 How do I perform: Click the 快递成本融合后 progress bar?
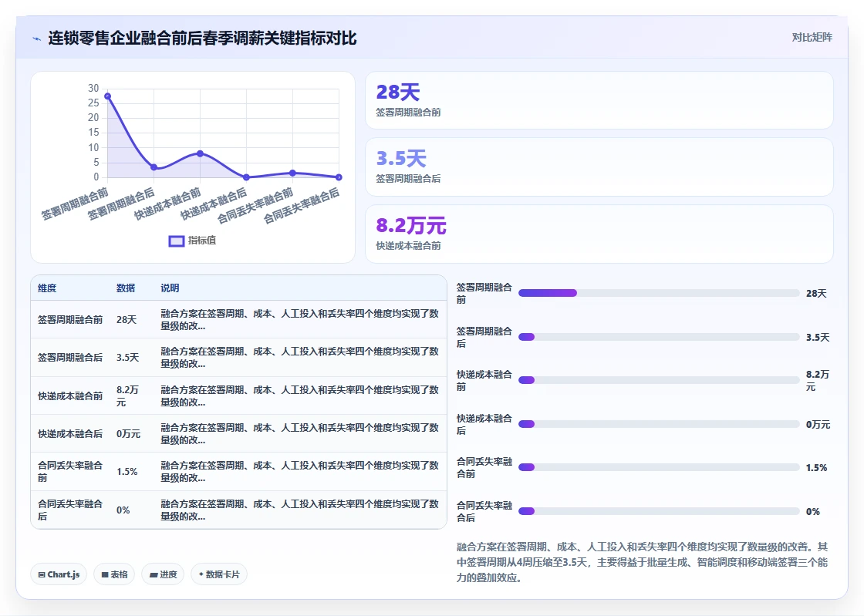point(659,424)
